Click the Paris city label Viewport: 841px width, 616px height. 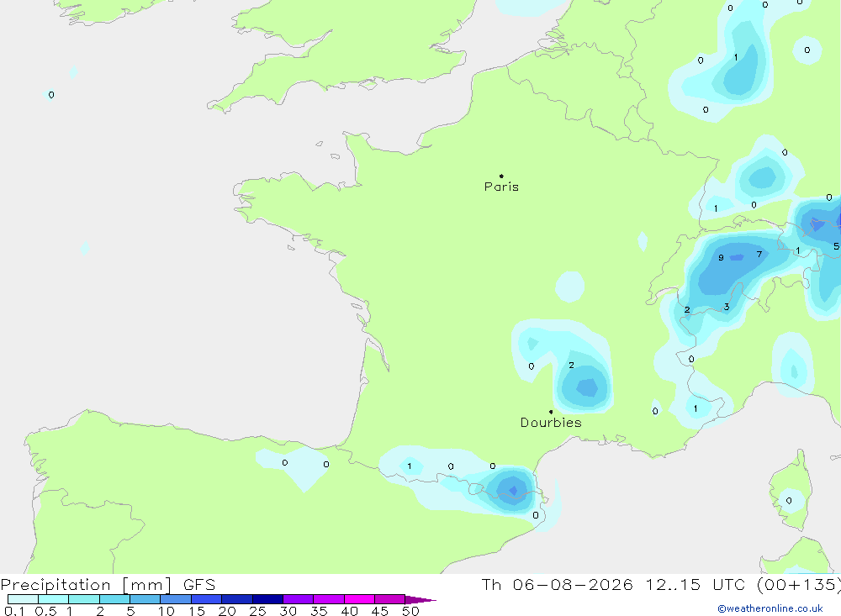501,187
